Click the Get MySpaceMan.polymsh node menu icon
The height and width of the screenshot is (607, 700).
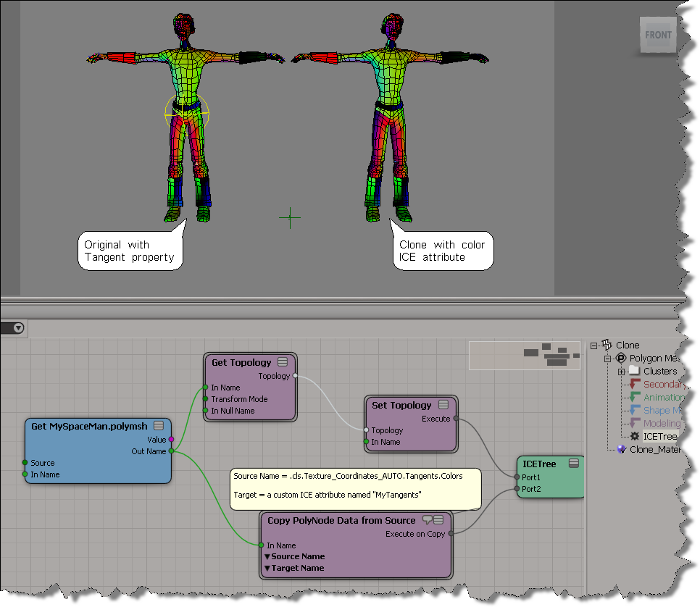(159, 426)
